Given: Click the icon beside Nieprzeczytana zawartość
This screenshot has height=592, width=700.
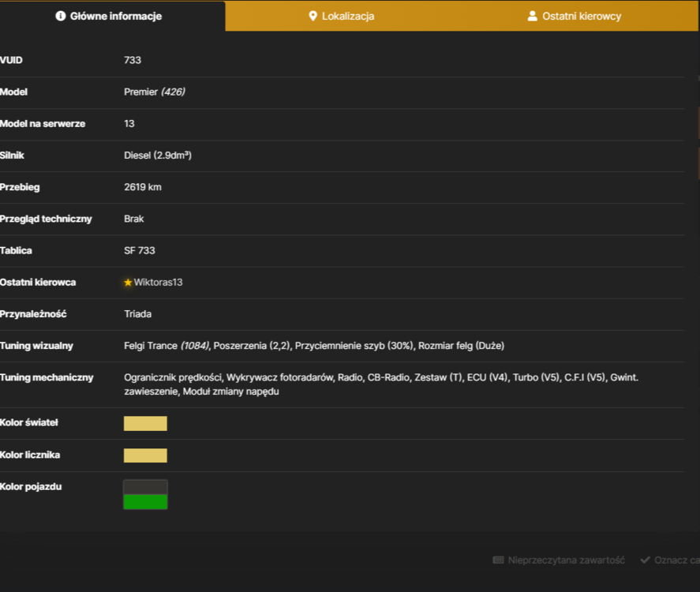Looking at the screenshot, I should [x=498, y=560].
